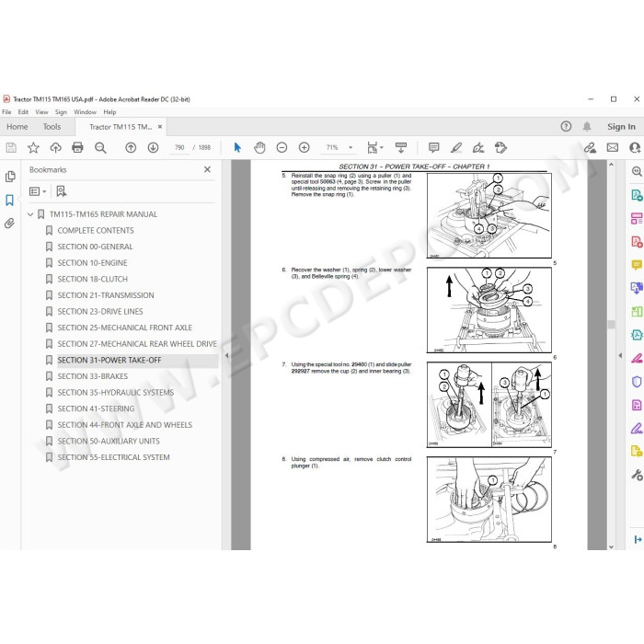Image resolution: width=644 pixels, height=644 pixels.
Task: Select SECTION 31-POWER TAKE-OFF bookmark
Action: coord(109,361)
